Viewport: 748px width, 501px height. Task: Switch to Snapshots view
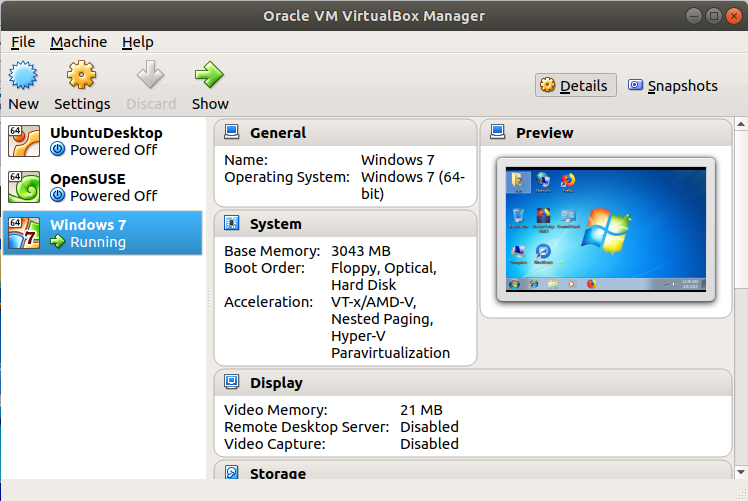(673, 85)
